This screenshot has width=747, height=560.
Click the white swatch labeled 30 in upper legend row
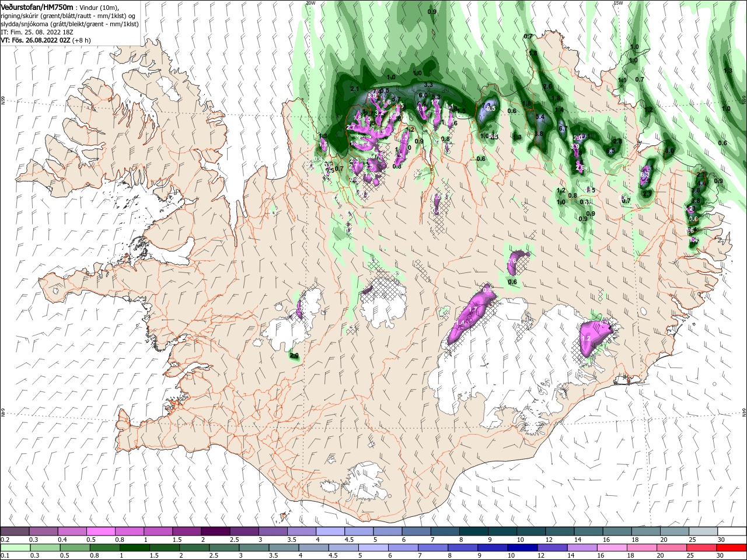(x=732, y=531)
